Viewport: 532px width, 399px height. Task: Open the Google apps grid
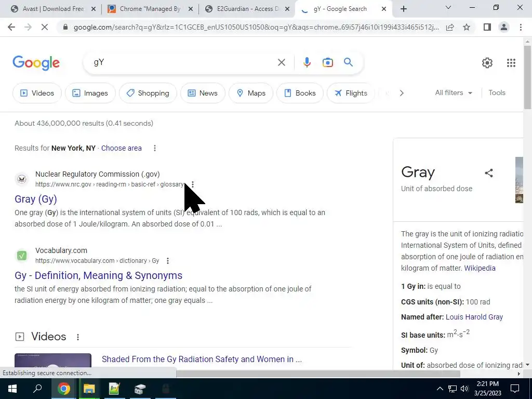pyautogui.click(x=511, y=63)
